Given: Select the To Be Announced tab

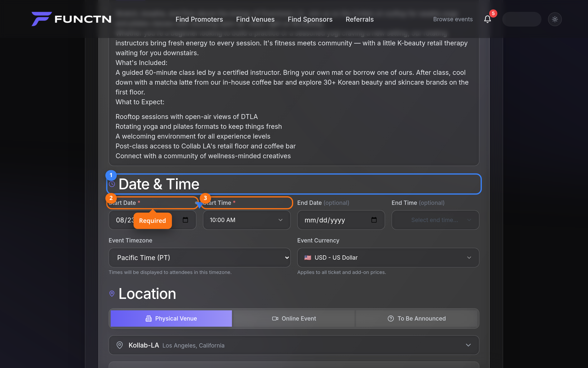Looking at the screenshot, I should pos(416,318).
